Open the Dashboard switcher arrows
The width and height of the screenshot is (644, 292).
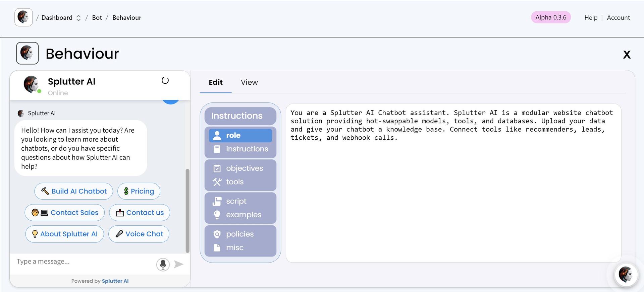pyautogui.click(x=78, y=18)
